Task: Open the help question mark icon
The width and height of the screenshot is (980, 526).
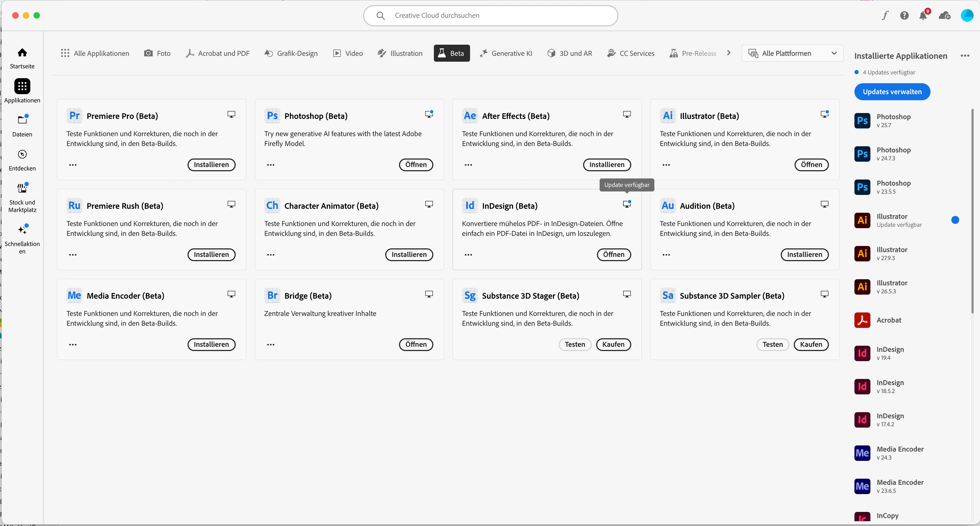Action: [904, 16]
